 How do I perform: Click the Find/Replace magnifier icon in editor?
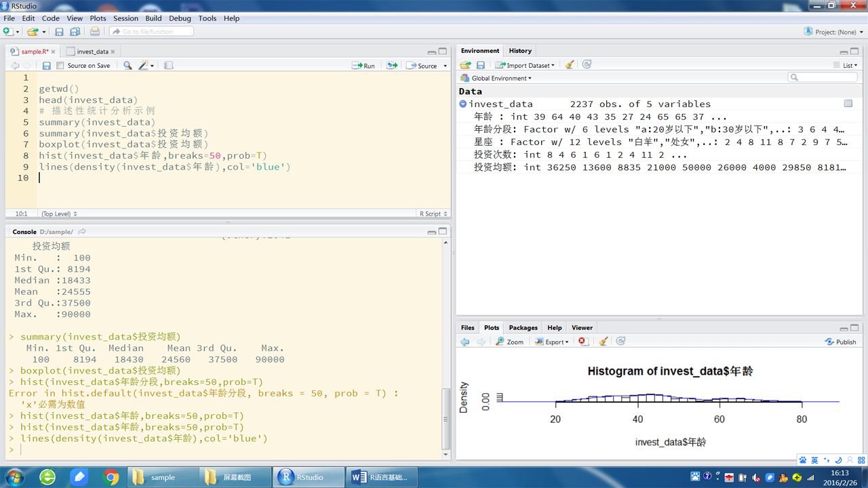point(127,66)
